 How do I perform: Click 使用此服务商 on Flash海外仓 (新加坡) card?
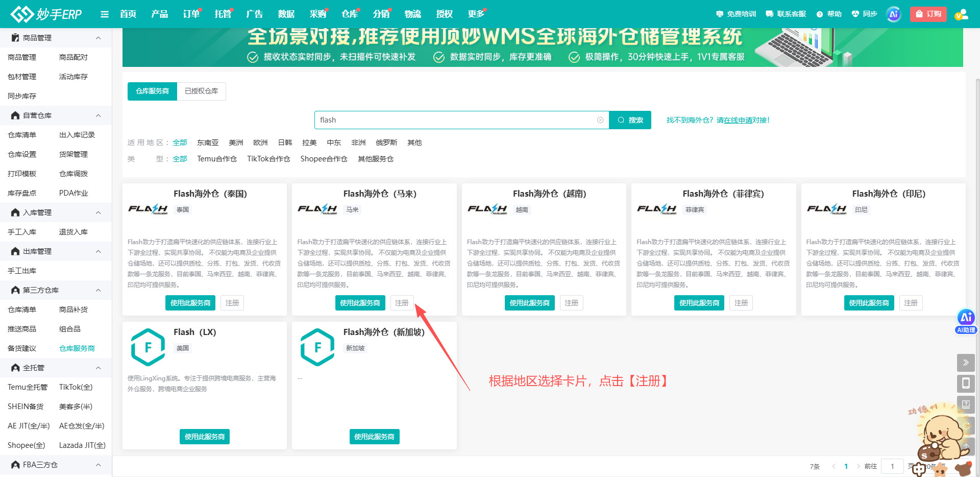coord(374,437)
